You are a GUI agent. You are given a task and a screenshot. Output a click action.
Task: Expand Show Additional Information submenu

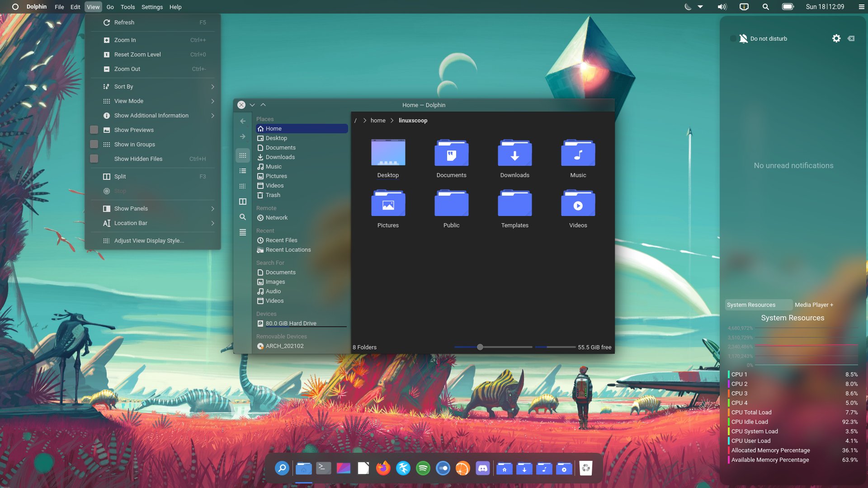[153, 115]
